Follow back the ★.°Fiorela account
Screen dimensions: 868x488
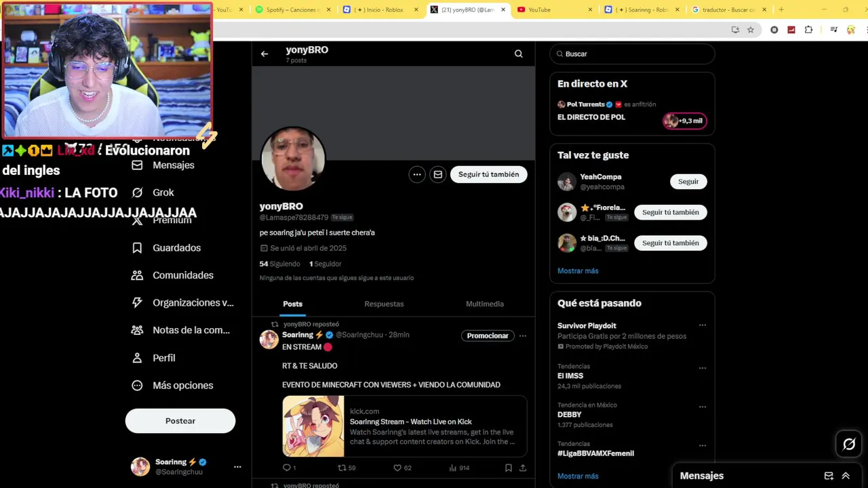[670, 212]
